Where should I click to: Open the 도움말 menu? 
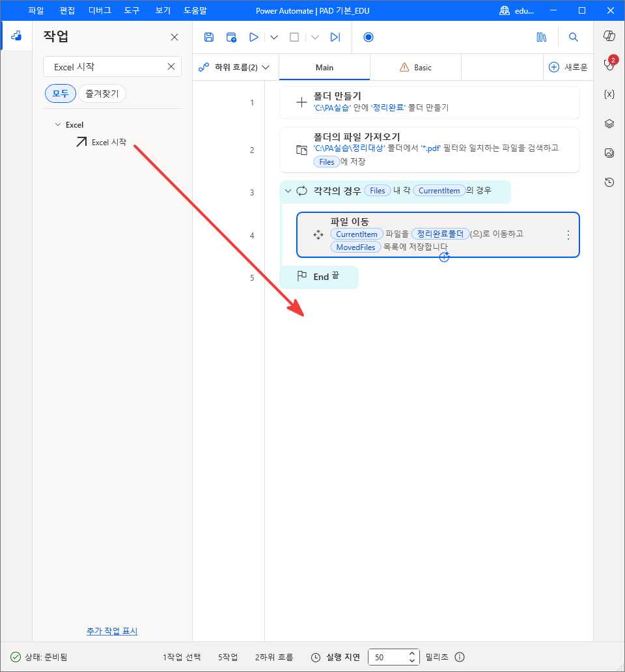[195, 10]
